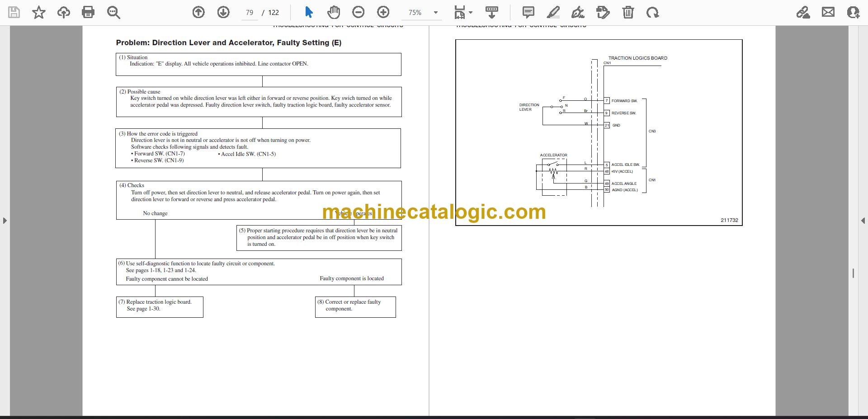Click the '(2) Possible cause' text
This screenshot has width=868, height=419.
pyautogui.click(x=140, y=91)
